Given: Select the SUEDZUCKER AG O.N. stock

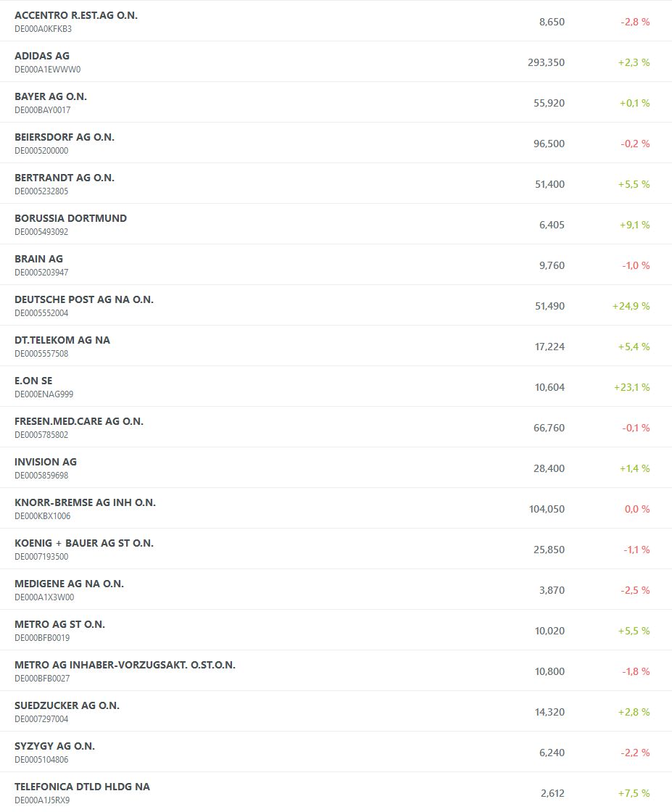Looking at the screenshot, I should point(67,705).
